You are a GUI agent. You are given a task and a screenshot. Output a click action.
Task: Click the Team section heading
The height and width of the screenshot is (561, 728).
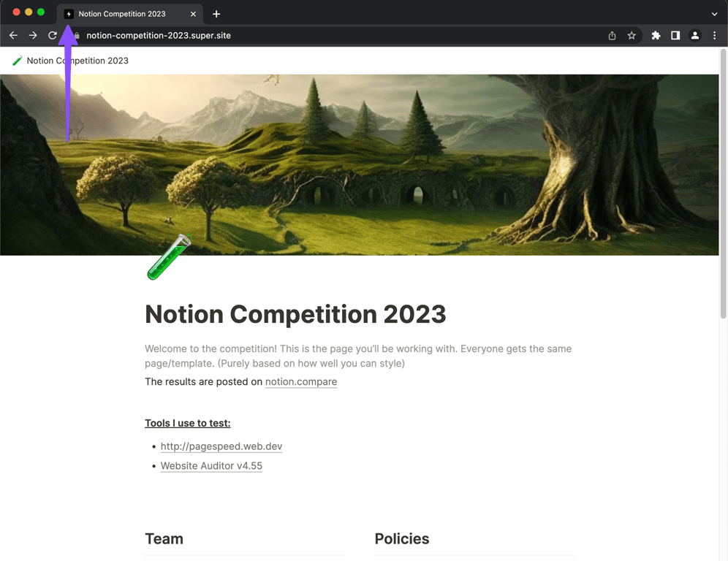(164, 539)
